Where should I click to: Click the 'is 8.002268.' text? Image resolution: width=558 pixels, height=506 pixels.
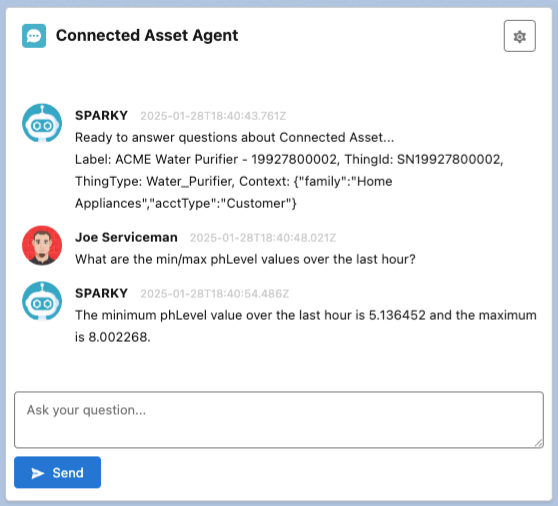point(113,337)
